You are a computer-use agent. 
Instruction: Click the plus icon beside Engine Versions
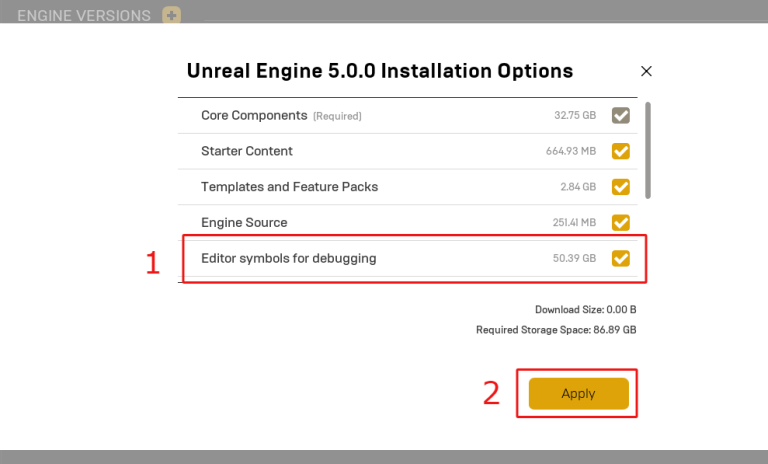tap(171, 15)
